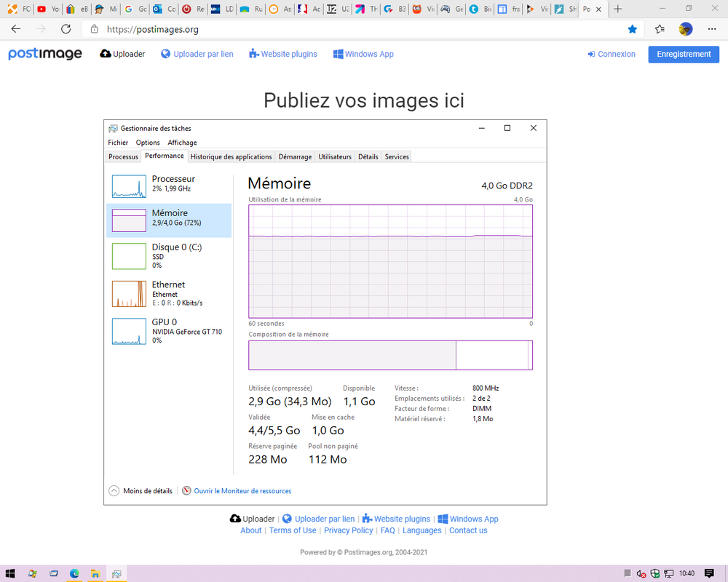Click the address bar URL field
This screenshot has height=582, width=728.
pyautogui.click(x=362, y=29)
